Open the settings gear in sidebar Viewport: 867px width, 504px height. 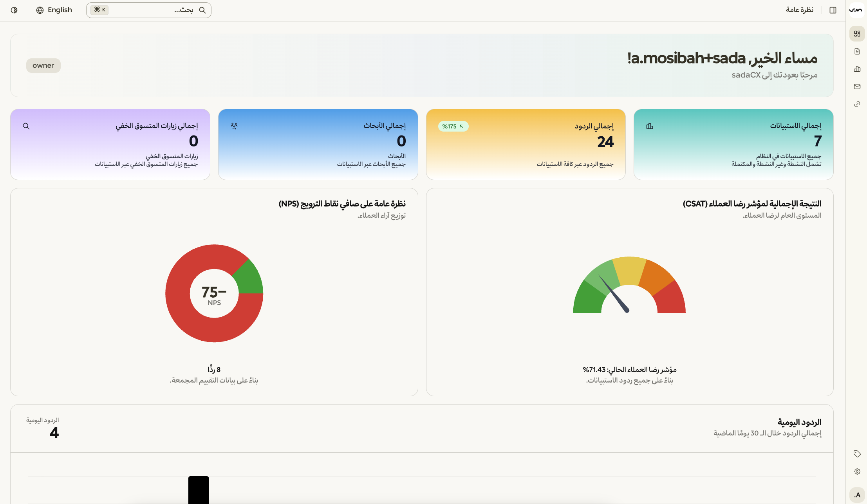pos(857,471)
